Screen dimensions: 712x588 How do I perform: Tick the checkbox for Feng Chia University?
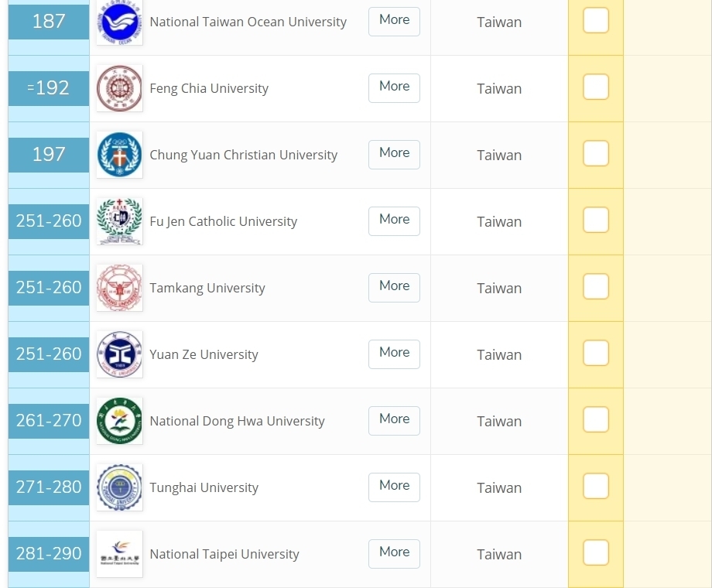[x=596, y=87]
